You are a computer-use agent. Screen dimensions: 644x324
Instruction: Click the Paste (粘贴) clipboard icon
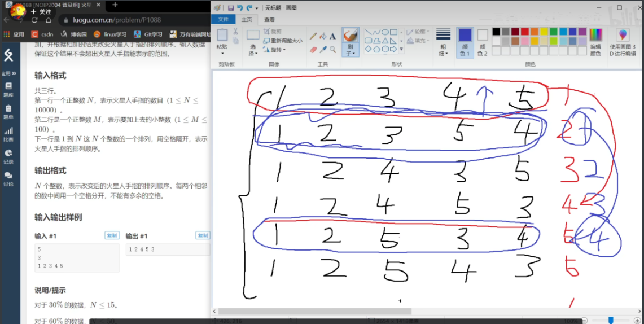222,36
